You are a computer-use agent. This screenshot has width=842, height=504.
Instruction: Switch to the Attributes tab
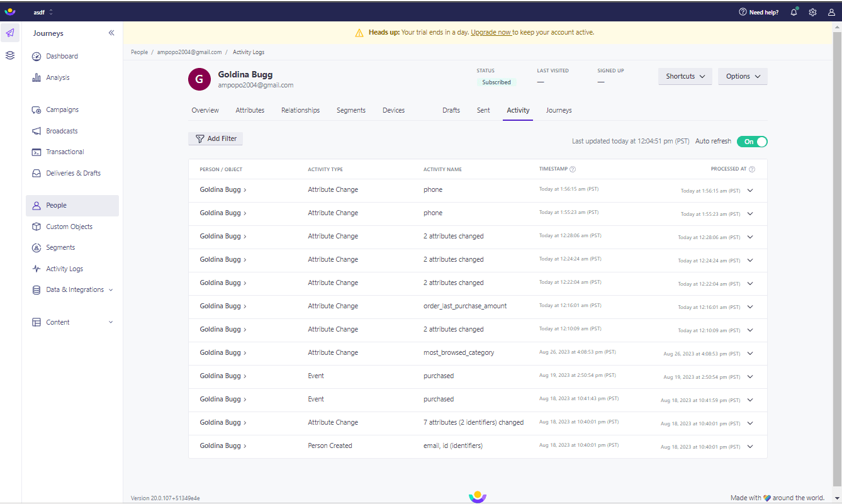point(250,110)
